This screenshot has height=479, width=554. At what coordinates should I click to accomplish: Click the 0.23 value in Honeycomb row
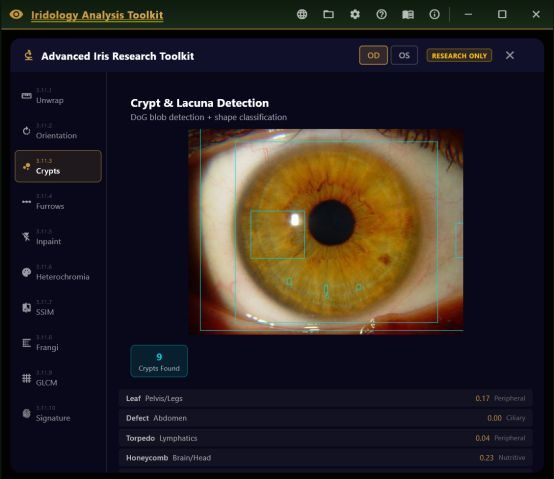pos(487,458)
